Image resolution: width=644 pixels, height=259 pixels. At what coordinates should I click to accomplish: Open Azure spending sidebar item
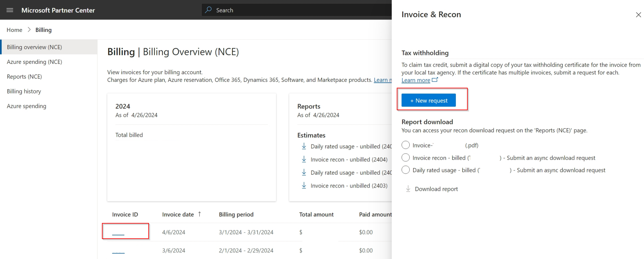point(49,106)
